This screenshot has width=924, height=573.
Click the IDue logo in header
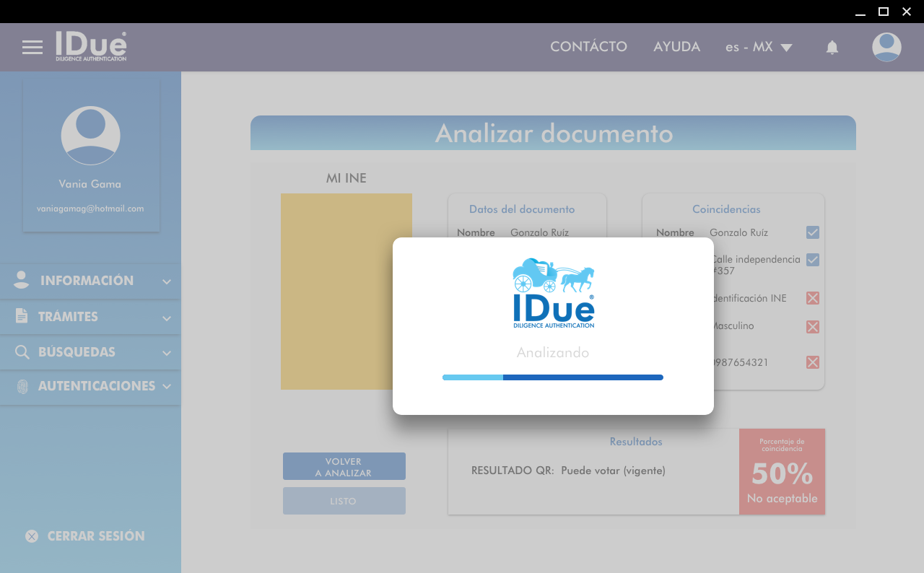click(91, 47)
